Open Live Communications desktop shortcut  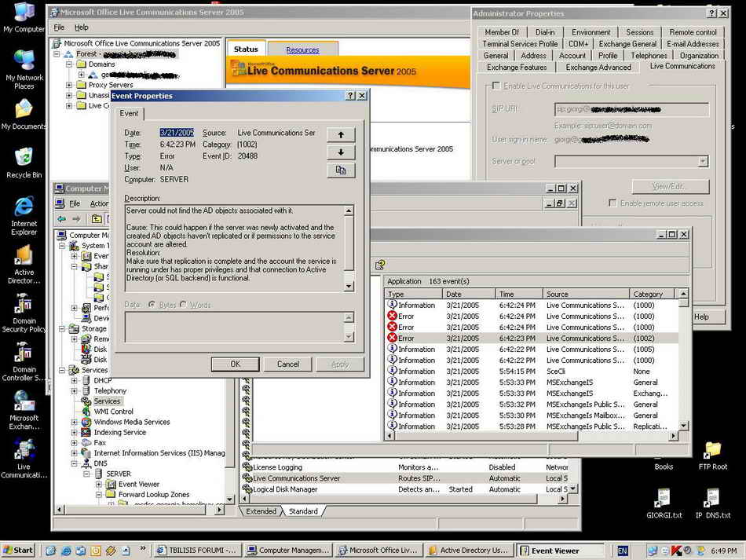(24, 459)
